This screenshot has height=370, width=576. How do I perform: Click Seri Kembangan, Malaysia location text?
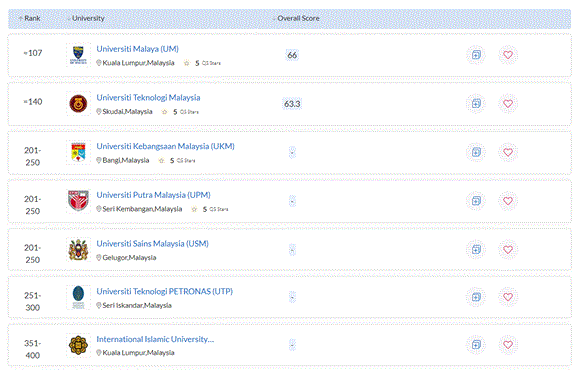(x=142, y=209)
